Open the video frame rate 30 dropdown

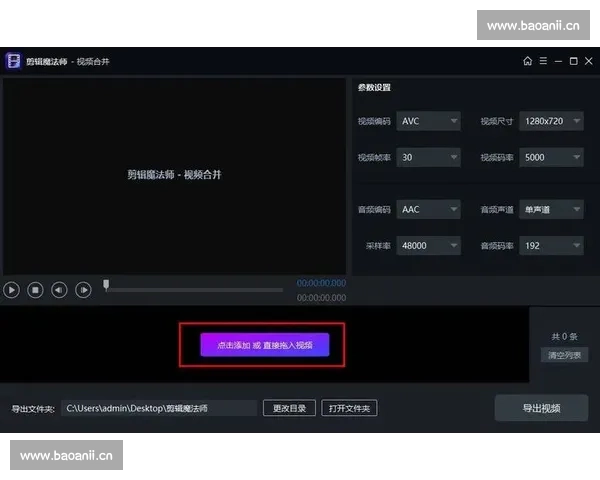click(x=428, y=157)
